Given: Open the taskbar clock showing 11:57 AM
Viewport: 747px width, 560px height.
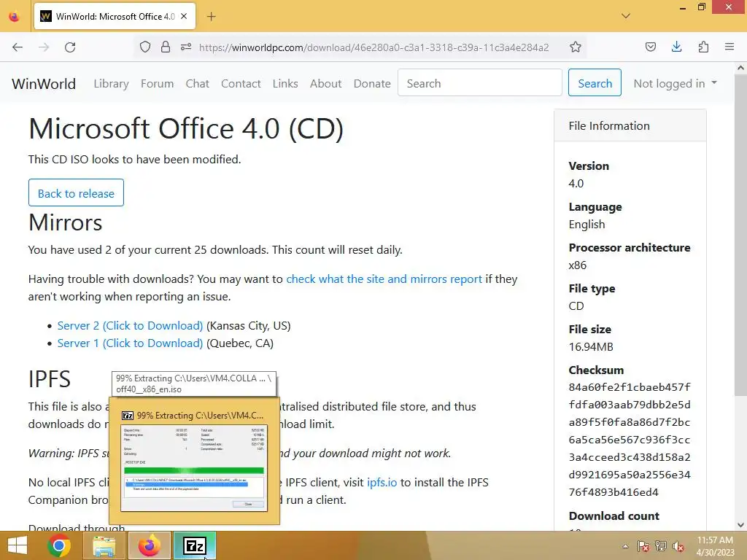Looking at the screenshot, I should click(715, 546).
